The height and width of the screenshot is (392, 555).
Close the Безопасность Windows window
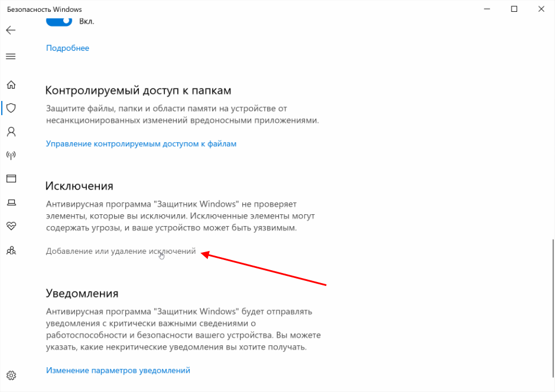tap(541, 9)
